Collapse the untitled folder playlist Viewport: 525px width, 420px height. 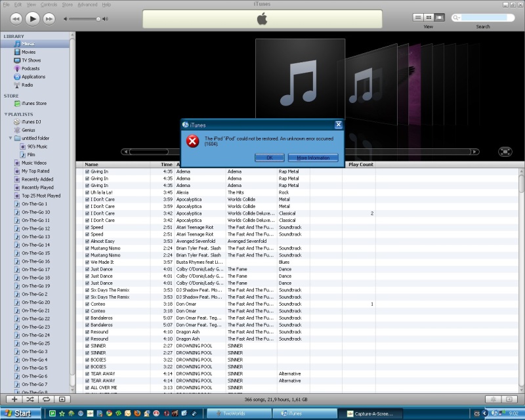(10, 138)
